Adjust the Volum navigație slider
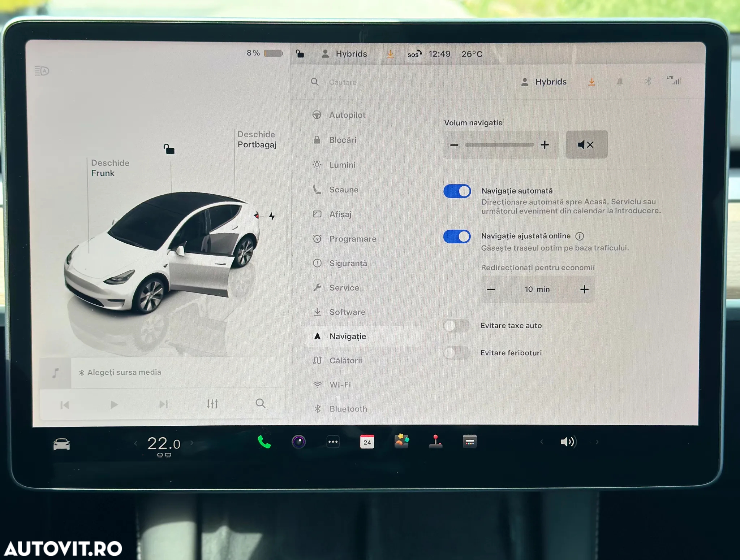The width and height of the screenshot is (740, 560). [499, 145]
